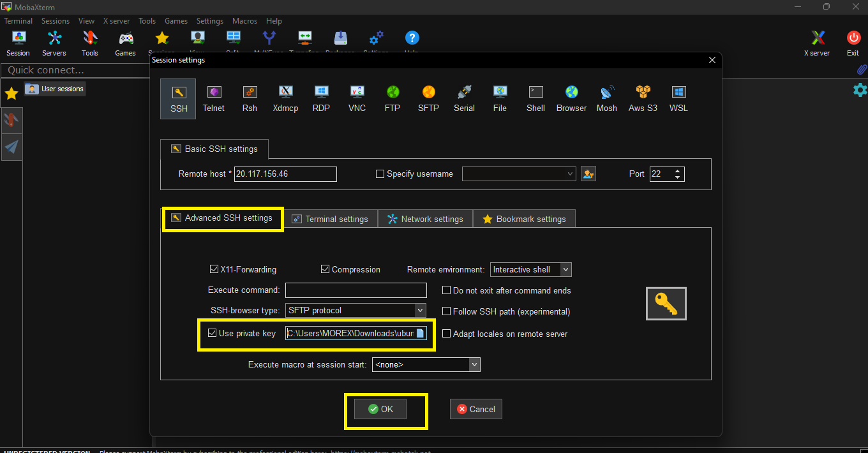The width and height of the screenshot is (868, 453).
Task: Select the Aws S3 session type
Action: pyautogui.click(x=643, y=99)
